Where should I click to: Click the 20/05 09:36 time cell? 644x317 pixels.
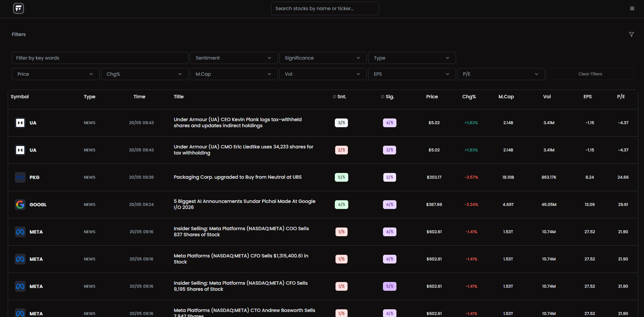click(141, 177)
